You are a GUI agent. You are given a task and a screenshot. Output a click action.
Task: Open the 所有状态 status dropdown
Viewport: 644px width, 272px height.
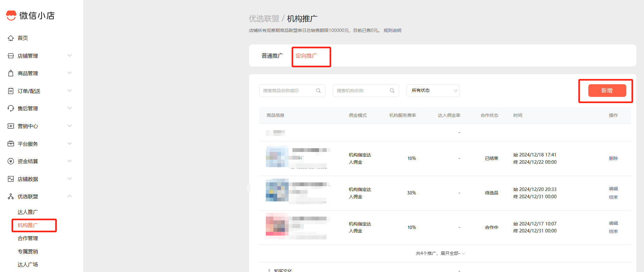[x=433, y=91]
